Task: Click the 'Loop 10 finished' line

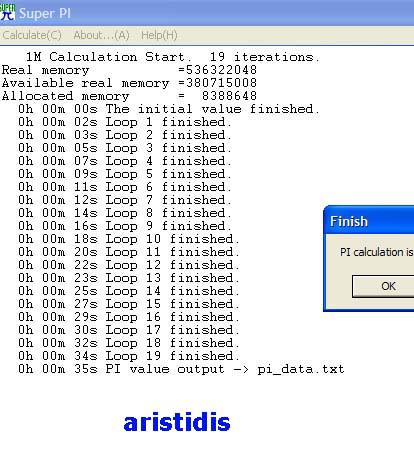Action: (129, 239)
